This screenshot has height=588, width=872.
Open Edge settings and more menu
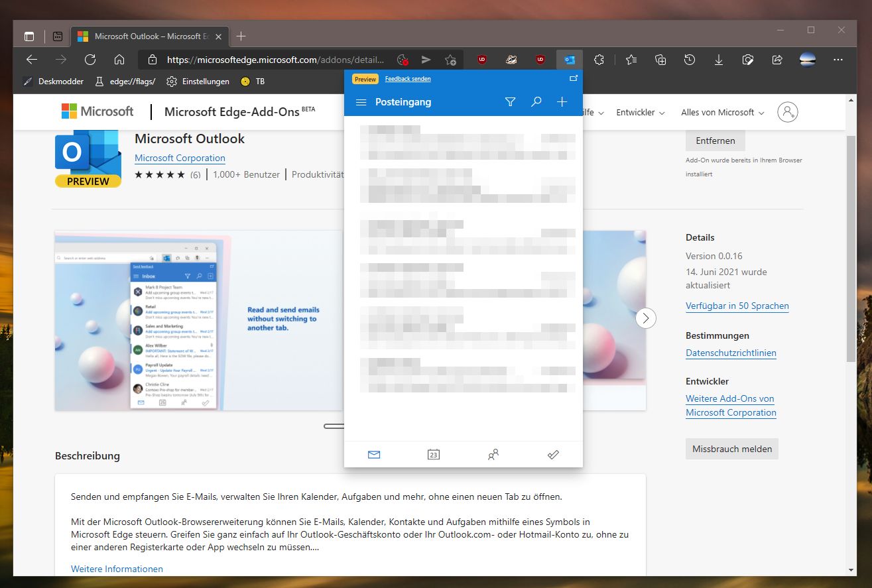[x=838, y=60]
